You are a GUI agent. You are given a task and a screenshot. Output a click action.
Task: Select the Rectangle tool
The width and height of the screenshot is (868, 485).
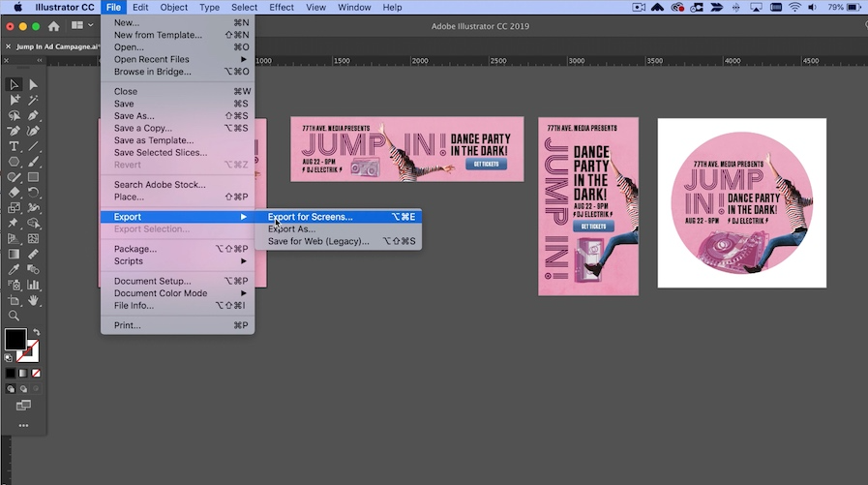tap(33, 177)
